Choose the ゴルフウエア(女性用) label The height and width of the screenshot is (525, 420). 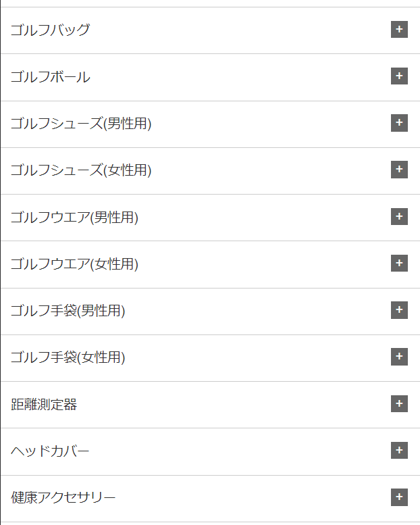click(74, 264)
